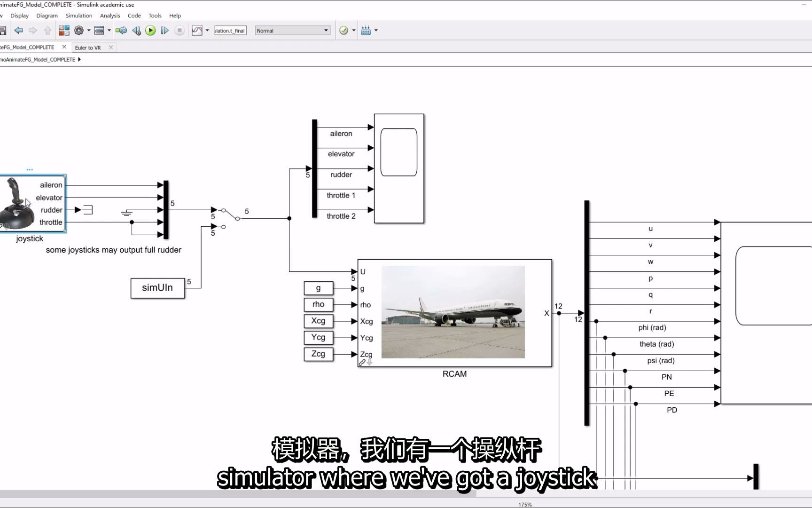
Task: Click the Save model icon
Action: [3, 31]
